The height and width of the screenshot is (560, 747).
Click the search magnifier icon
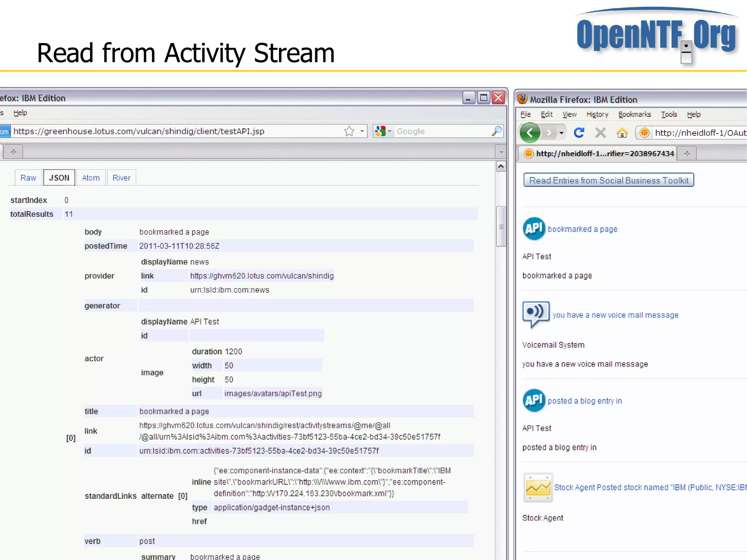pos(496,131)
